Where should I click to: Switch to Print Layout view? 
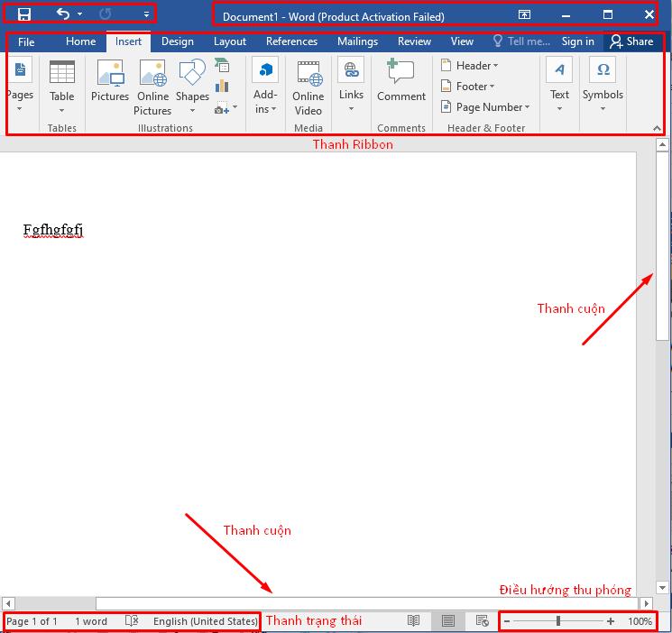tap(448, 621)
